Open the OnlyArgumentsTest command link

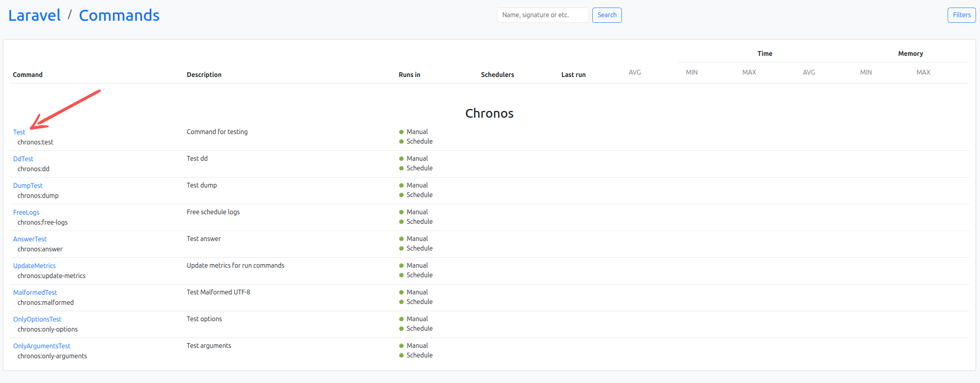point(41,346)
